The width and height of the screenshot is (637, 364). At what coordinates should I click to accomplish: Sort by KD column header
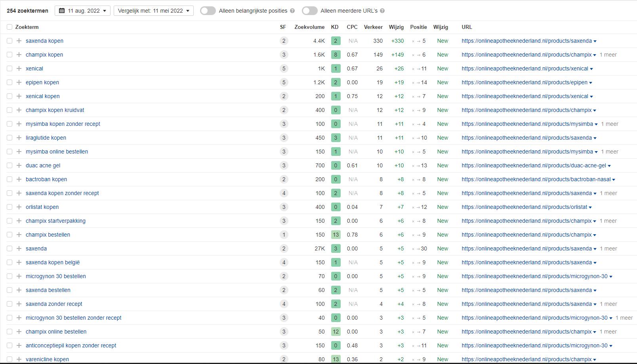click(x=335, y=27)
